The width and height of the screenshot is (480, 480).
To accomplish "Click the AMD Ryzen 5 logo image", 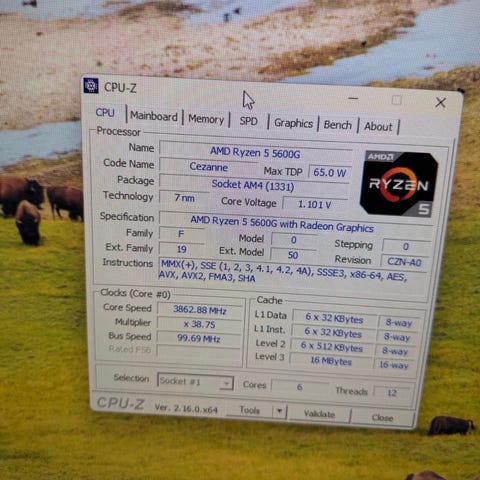I will point(399,184).
